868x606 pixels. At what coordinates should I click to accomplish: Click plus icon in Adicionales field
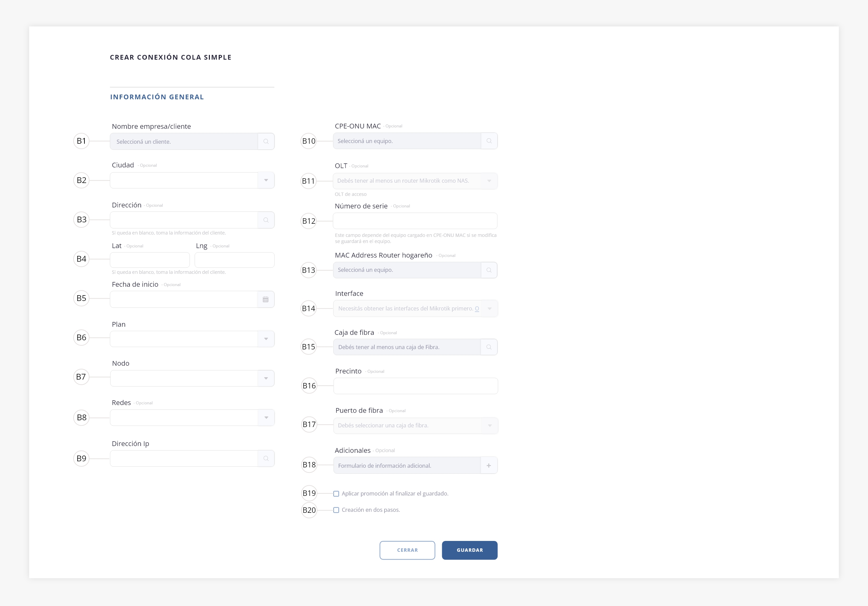coord(489,465)
